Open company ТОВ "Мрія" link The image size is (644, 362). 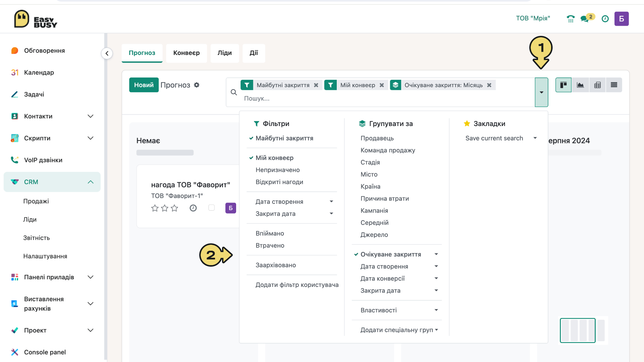533,18
